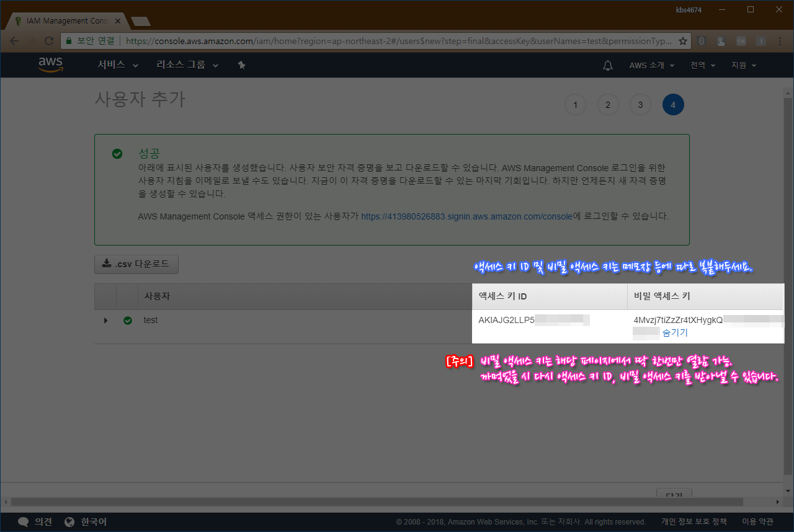794x532 pixels.
Task: Open a new browser tab
Action: click(x=141, y=22)
